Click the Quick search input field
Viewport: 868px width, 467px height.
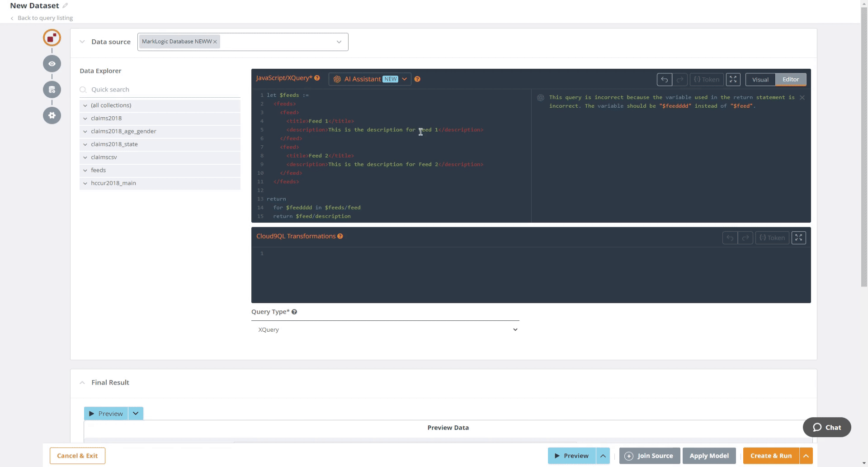(163, 90)
